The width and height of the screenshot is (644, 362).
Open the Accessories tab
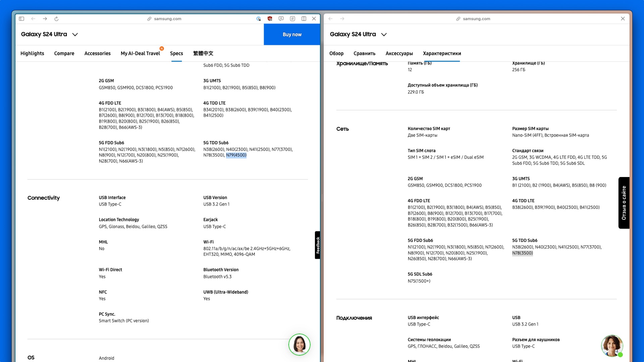[97, 53]
